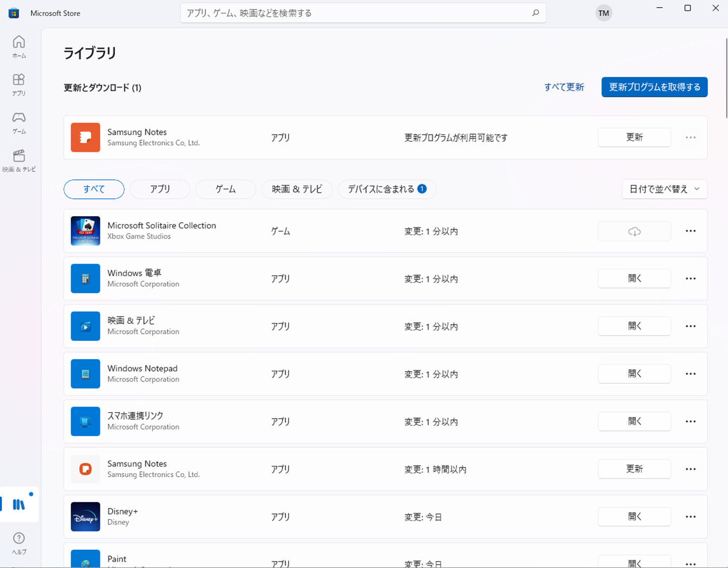
Task: Click the magnifier search icon
Action: click(x=536, y=13)
